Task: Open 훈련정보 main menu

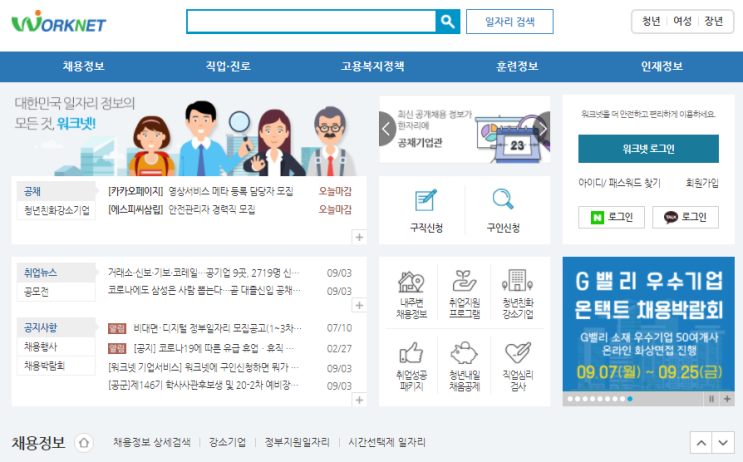Action: 517,66
